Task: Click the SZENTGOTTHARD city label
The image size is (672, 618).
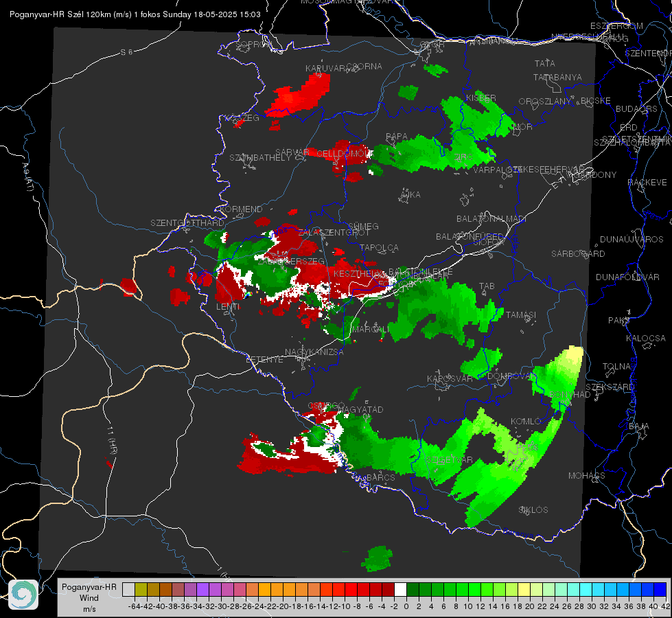Action: (x=187, y=223)
